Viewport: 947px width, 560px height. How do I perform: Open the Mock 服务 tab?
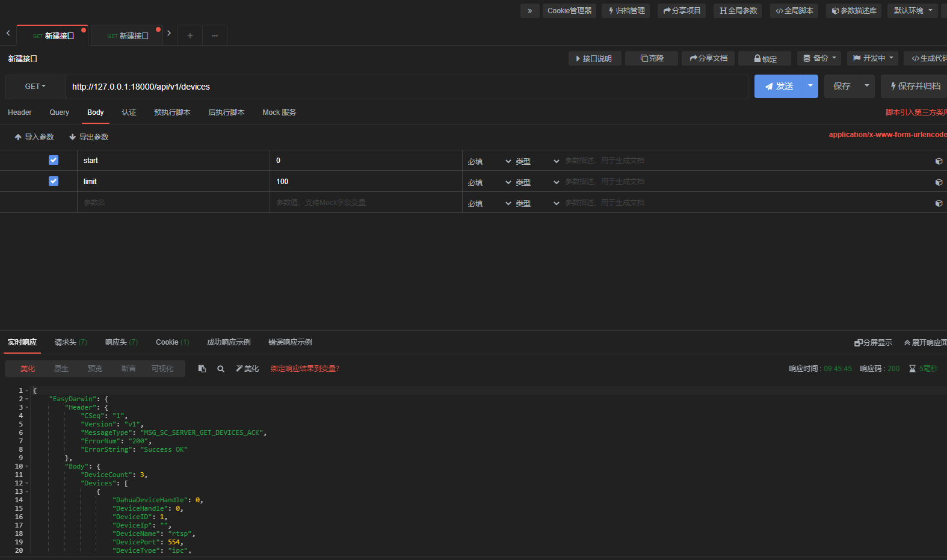[x=279, y=112]
